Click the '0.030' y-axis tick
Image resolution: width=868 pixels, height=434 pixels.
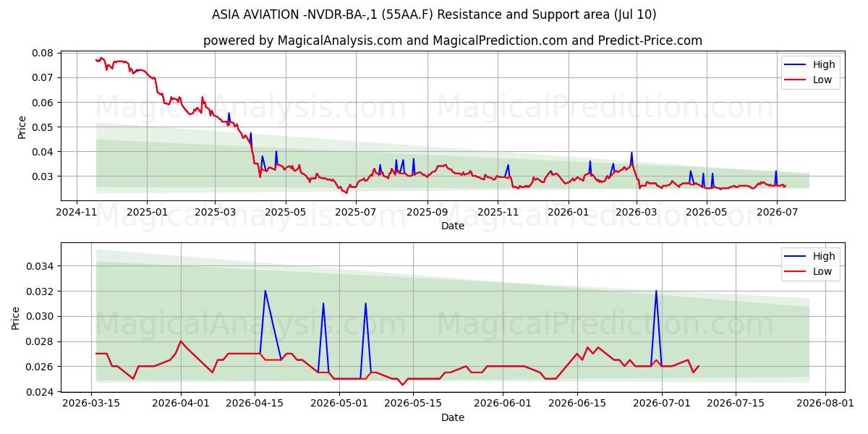[x=41, y=316]
